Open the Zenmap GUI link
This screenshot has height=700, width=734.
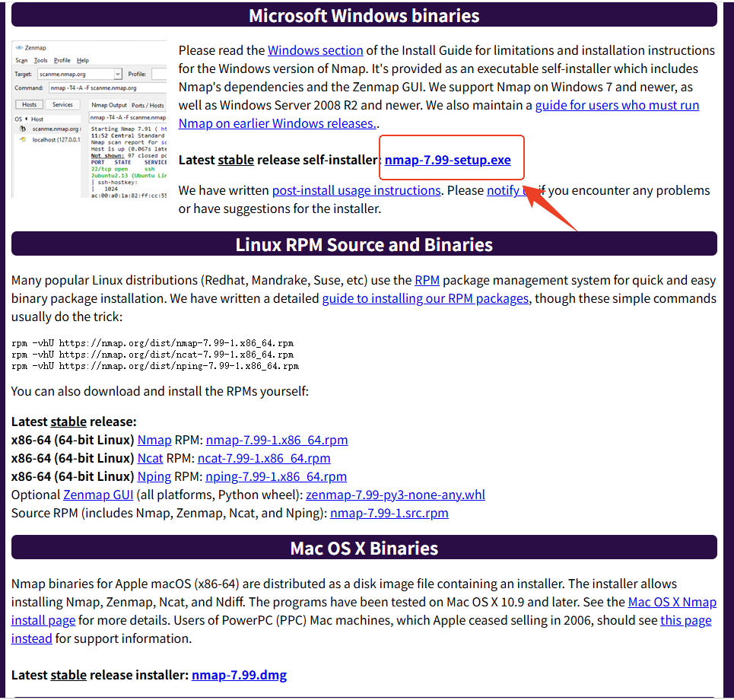coord(98,495)
